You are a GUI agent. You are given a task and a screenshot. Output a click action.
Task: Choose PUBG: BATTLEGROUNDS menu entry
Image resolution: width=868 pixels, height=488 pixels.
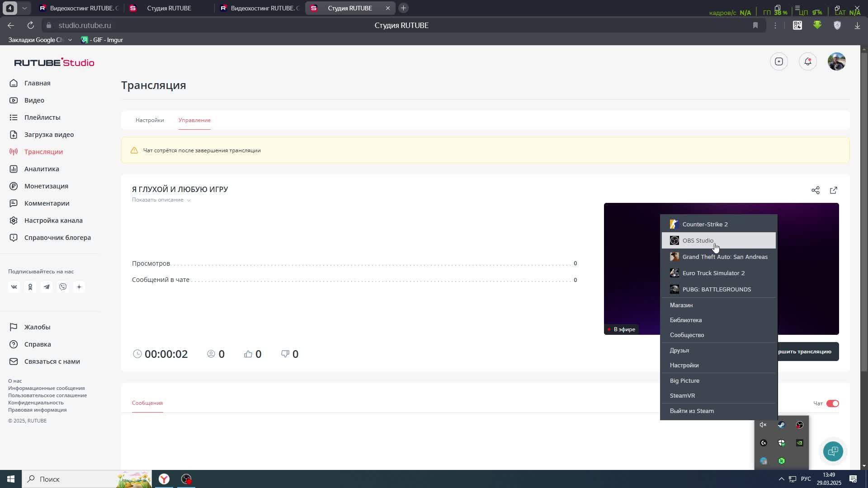(x=719, y=289)
